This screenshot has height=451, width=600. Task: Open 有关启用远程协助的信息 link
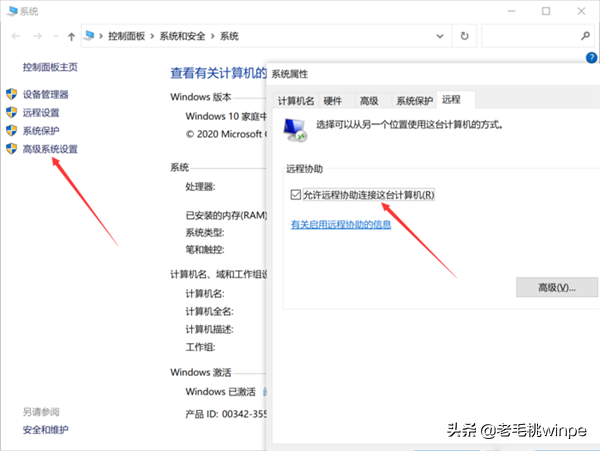pos(341,225)
